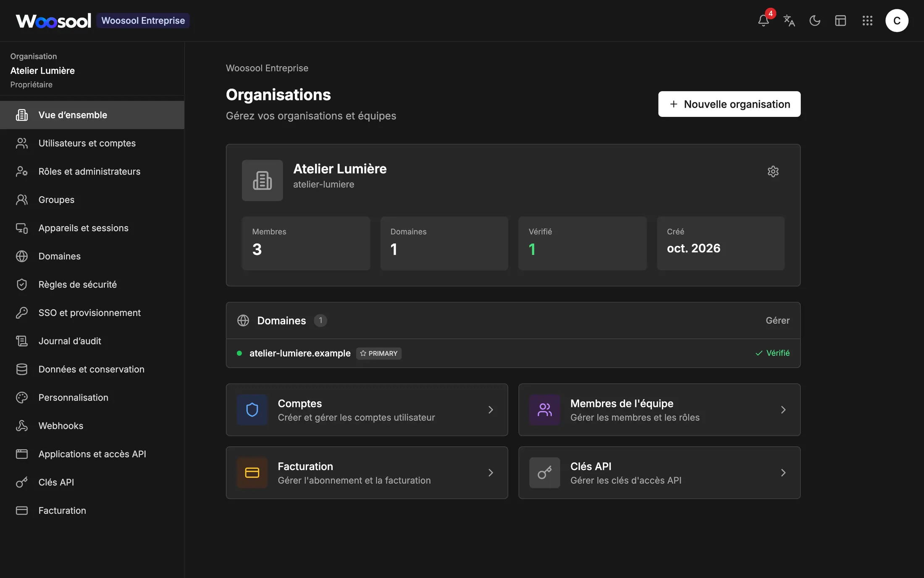This screenshot has height=578, width=924.
Task: Click the globe icon beside Domaines header
Action: point(243,320)
